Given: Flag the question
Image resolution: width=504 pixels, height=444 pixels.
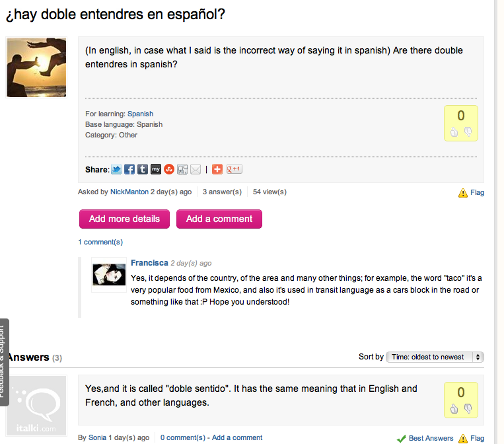Looking at the screenshot, I should pos(472,193).
